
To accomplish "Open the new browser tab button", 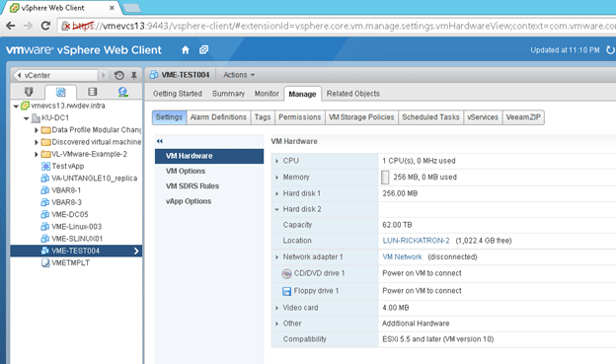I will (x=131, y=8).
